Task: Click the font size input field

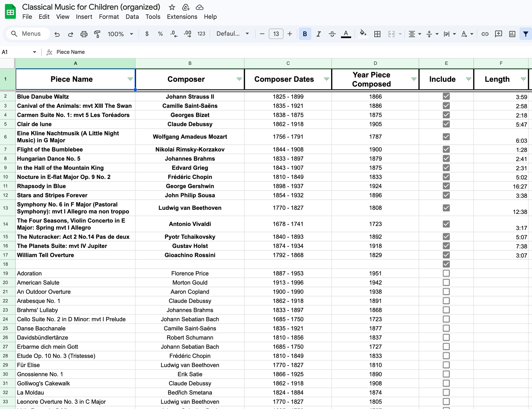Action: [276, 34]
